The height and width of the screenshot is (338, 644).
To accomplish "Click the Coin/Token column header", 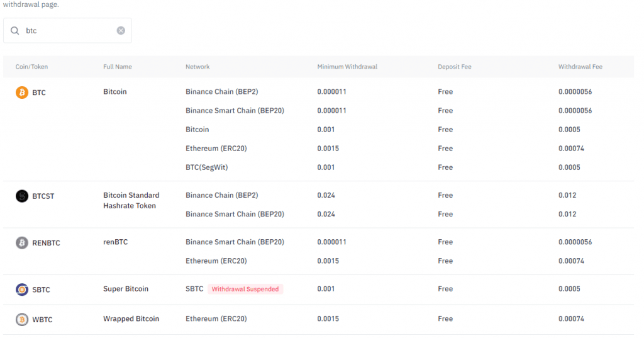I will pyautogui.click(x=31, y=67).
